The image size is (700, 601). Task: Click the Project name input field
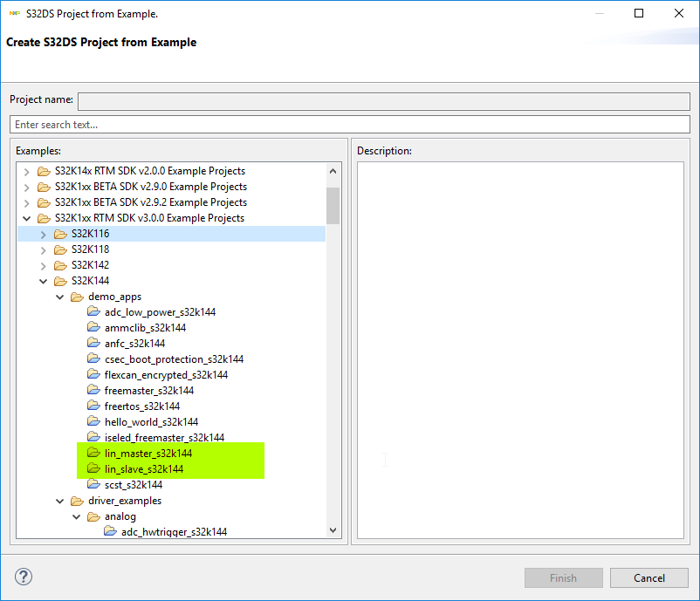point(384,101)
